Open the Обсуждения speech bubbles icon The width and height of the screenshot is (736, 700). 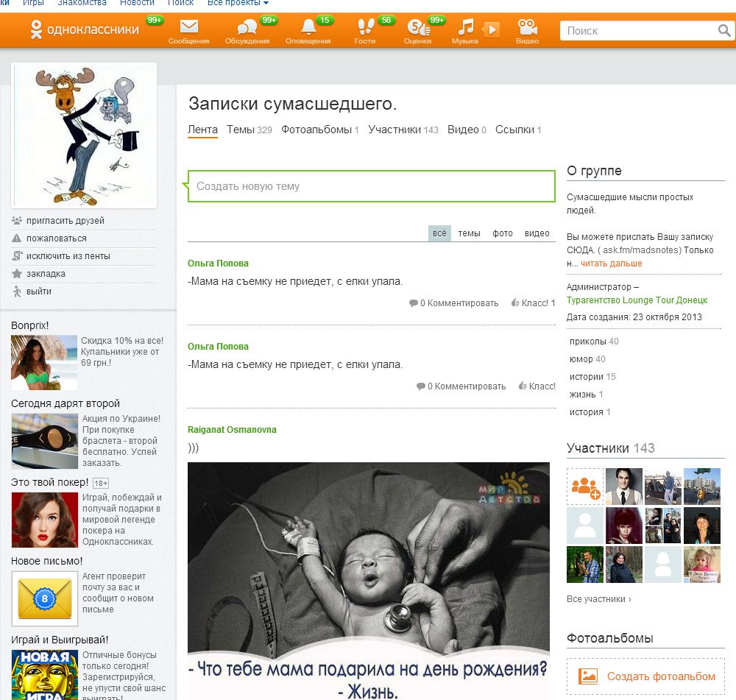coord(247,26)
